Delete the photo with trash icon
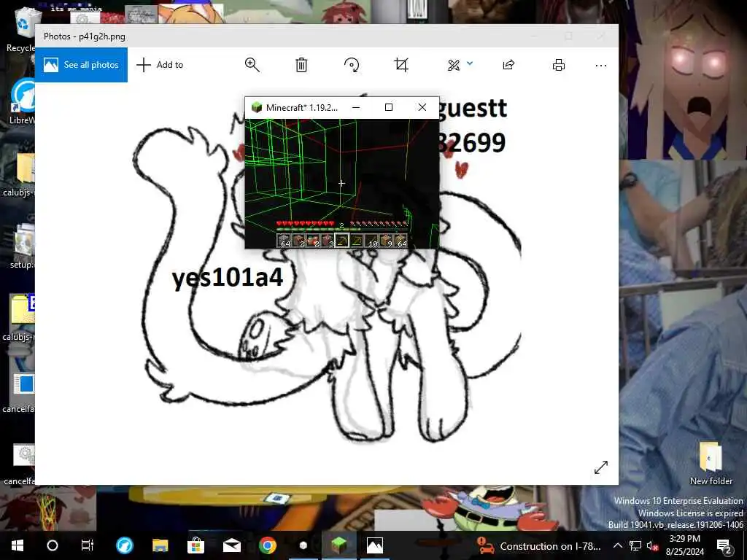Image resolution: width=747 pixels, height=560 pixels. 301,65
